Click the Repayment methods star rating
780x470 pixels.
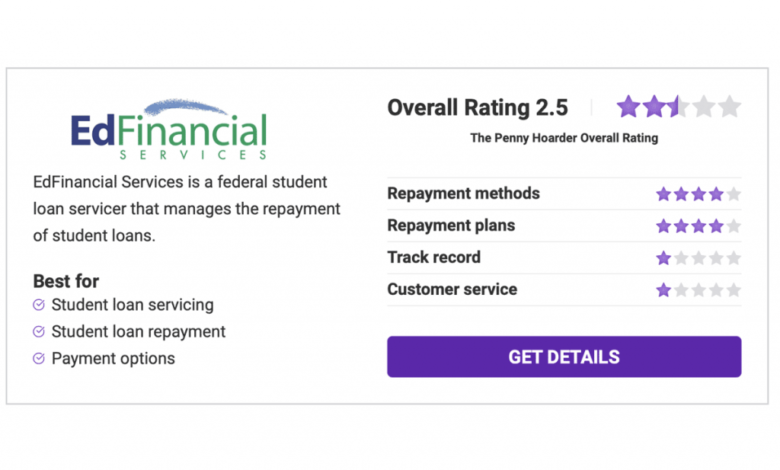(698, 193)
